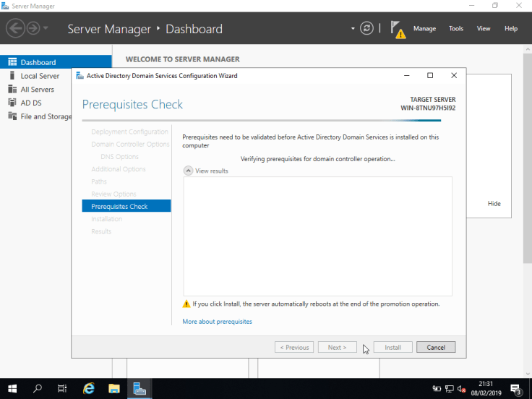Hide the welcome tile using Hide
The image size is (532, 399).
pyautogui.click(x=494, y=204)
